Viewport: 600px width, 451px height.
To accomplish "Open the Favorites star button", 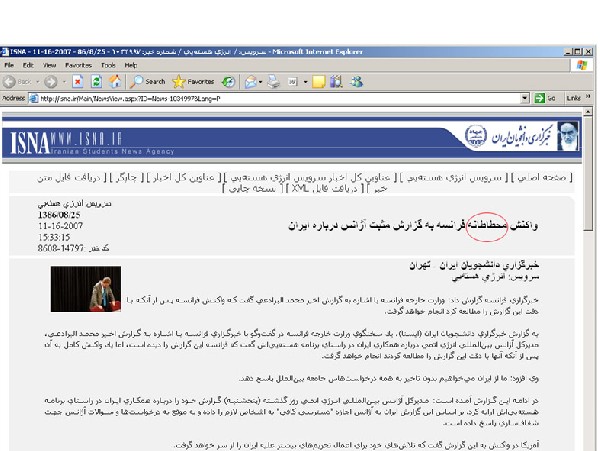I will pos(194,81).
